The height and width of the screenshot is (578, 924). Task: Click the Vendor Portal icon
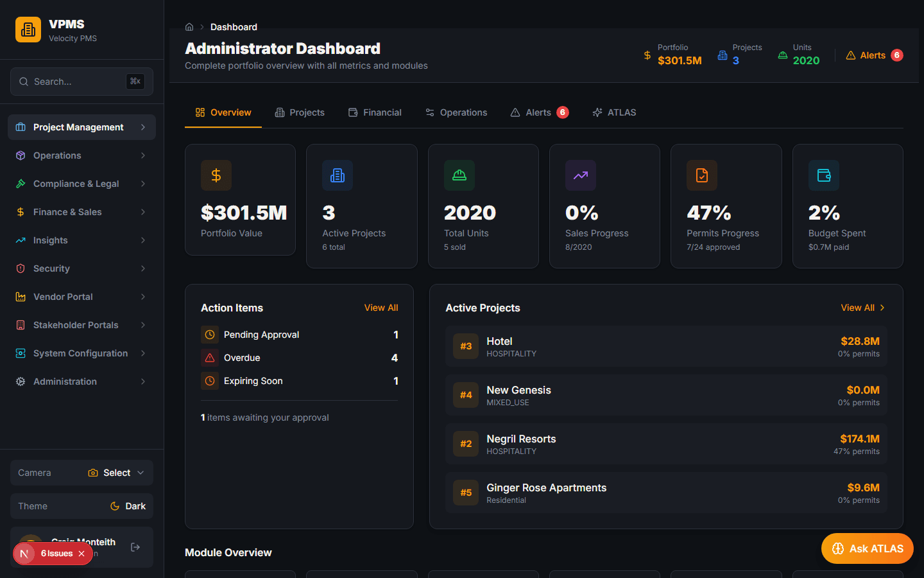[x=20, y=296]
